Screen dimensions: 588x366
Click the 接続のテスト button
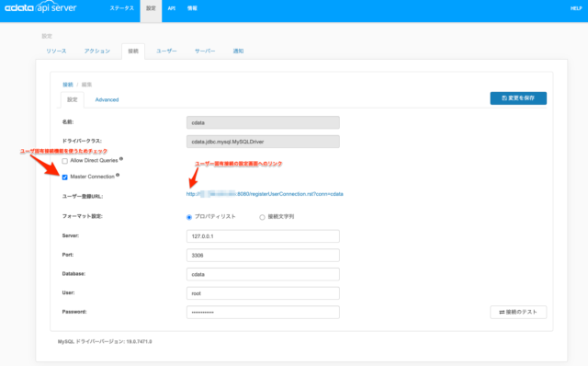518,312
